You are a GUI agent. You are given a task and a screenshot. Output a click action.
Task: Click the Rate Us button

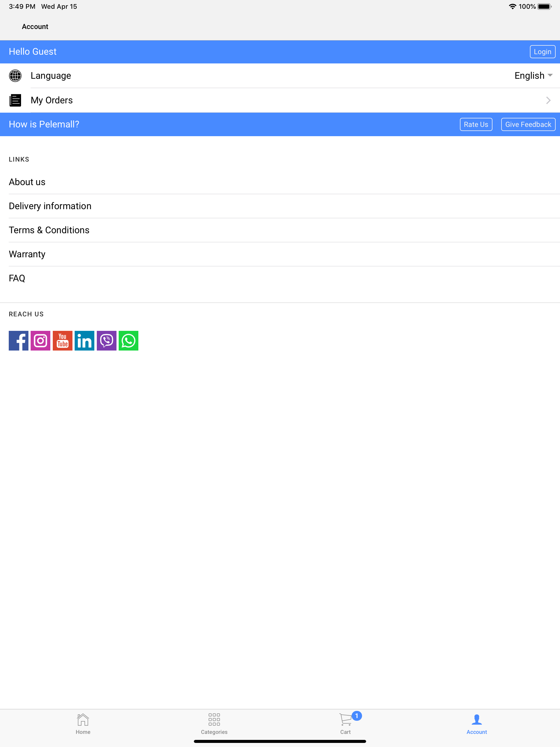point(476,124)
